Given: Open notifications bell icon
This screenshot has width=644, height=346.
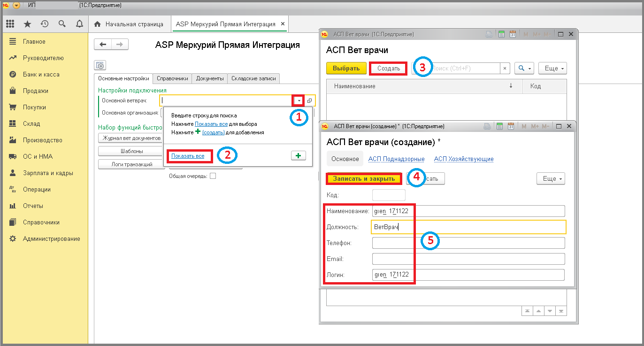Looking at the screenshot, I should 79,24.
